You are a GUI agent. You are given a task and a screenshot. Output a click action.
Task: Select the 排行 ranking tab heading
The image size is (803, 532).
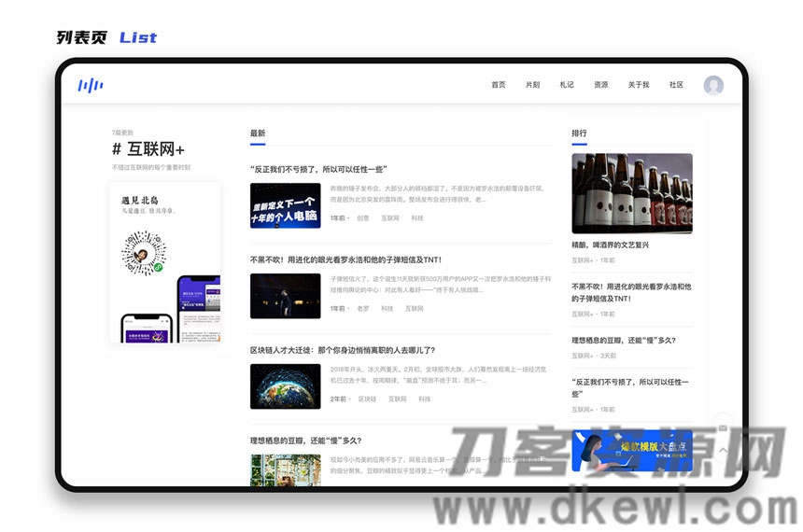(x=579, y=133)
